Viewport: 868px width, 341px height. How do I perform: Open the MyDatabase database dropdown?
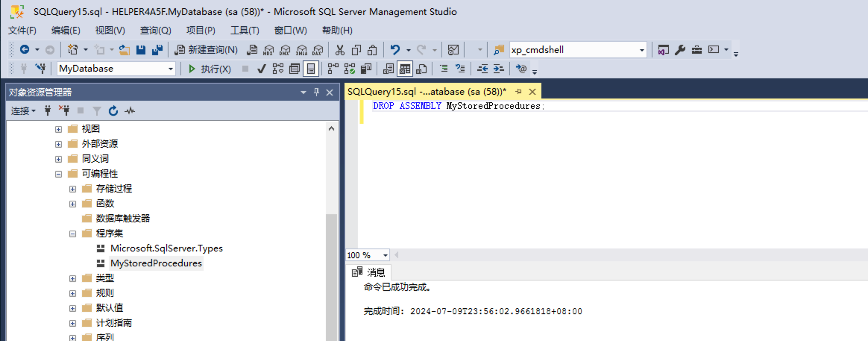[170, 69]
